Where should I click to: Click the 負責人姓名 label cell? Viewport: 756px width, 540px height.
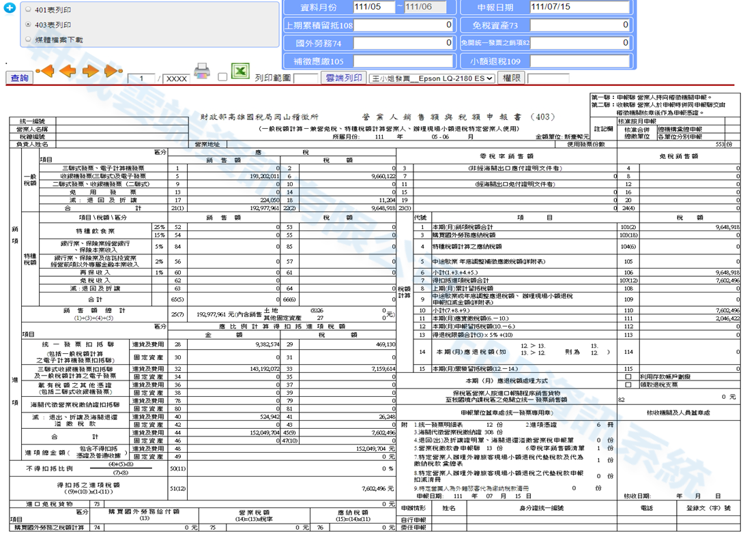point(32,144)
